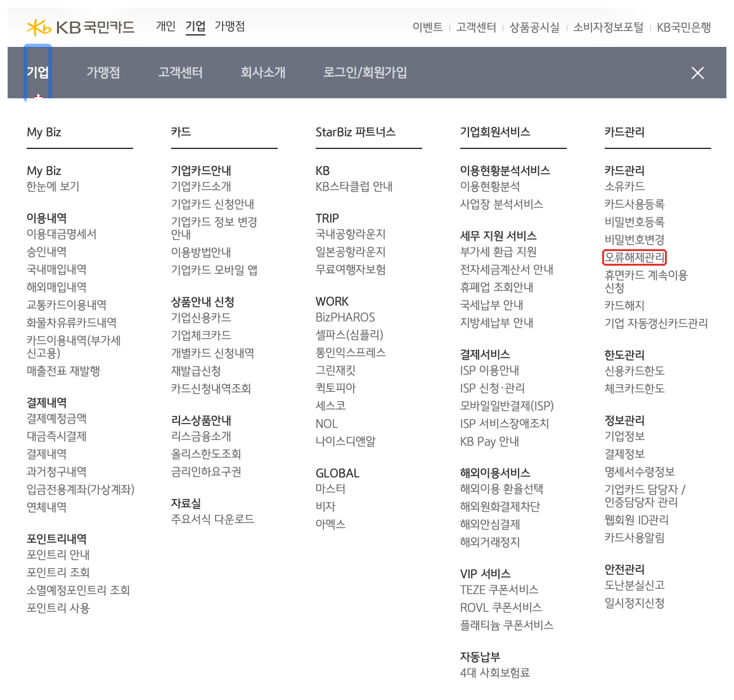
Task: Select 기업 top tab
Action: 195,26
